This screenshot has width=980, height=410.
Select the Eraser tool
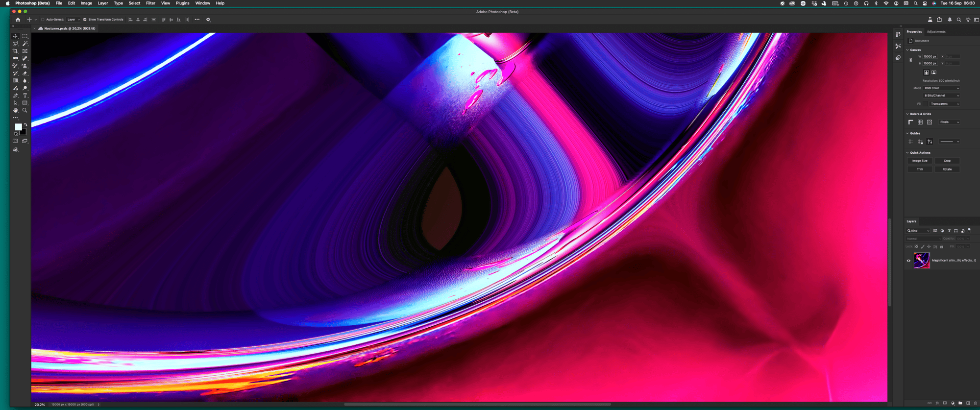25,73
